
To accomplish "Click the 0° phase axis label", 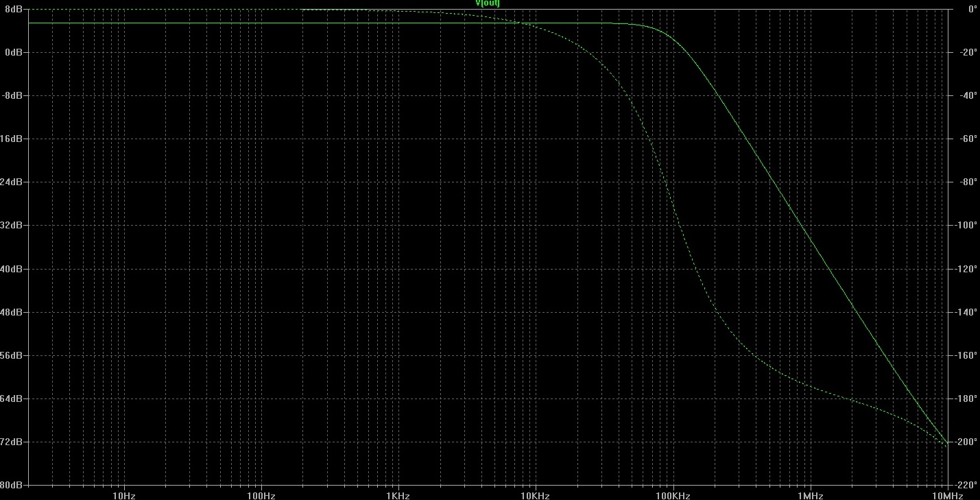I will (972, 9).
